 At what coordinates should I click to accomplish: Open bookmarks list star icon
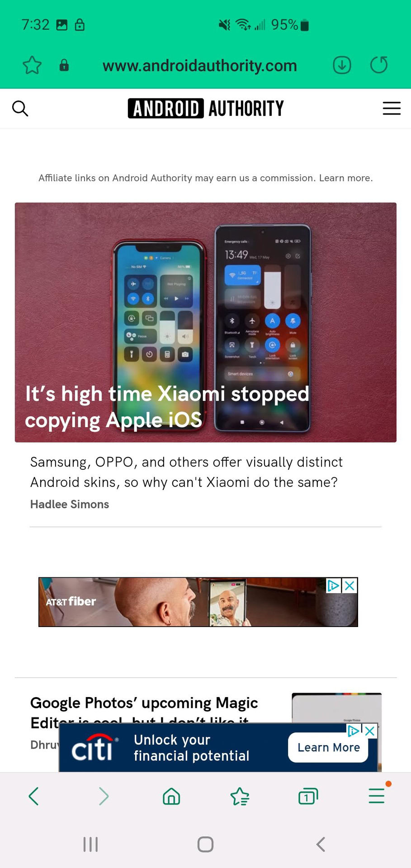(240, 796)
